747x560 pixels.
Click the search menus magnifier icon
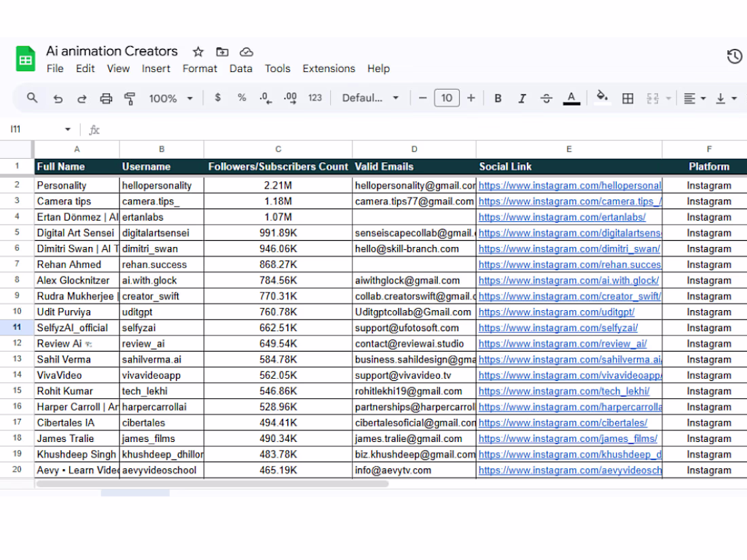(32, 98)
